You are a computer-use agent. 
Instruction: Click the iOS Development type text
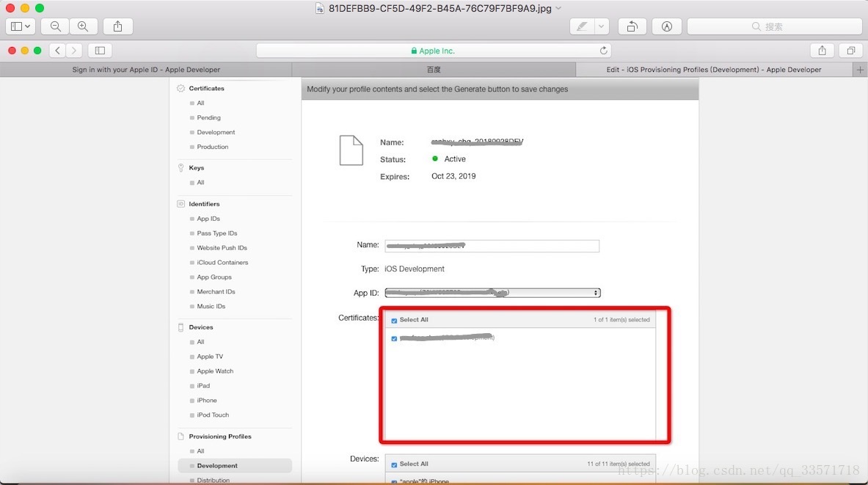click(415, 269)
